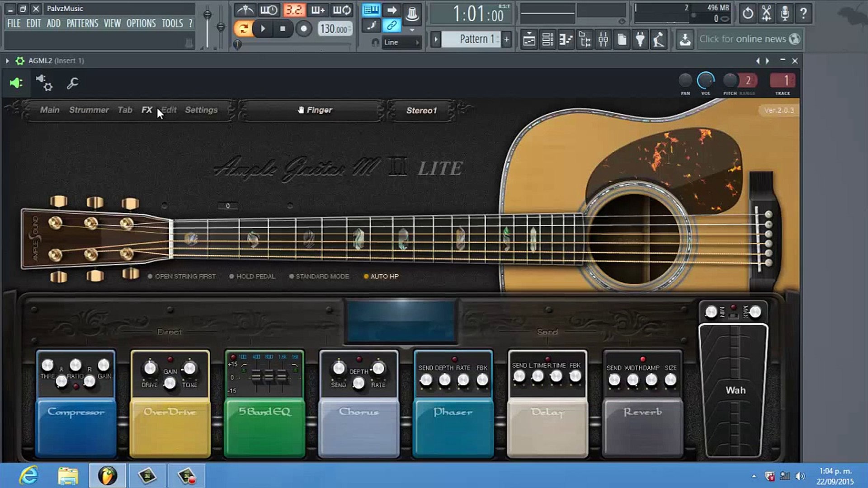Screen dimensions: 868x488
Task: Open the OPTIONS menu
Action: pyautogui.click(x=141, y=23)
